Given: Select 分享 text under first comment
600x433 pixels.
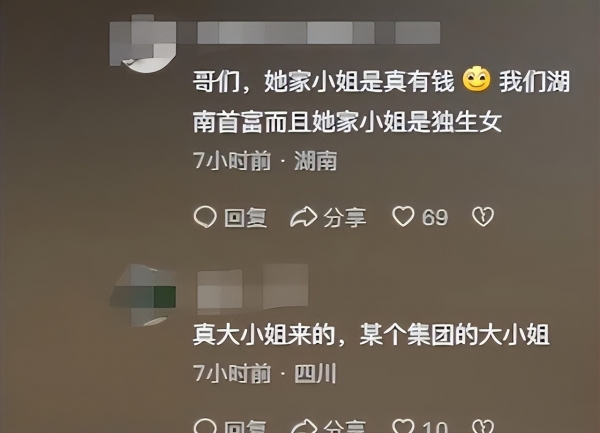Looking at the screenshot, I should [345, 218].
